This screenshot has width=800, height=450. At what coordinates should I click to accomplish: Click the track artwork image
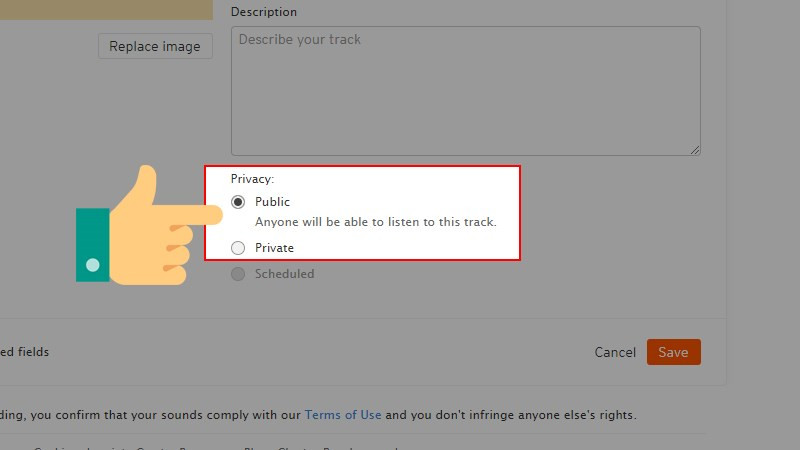(x=106, y=10)
